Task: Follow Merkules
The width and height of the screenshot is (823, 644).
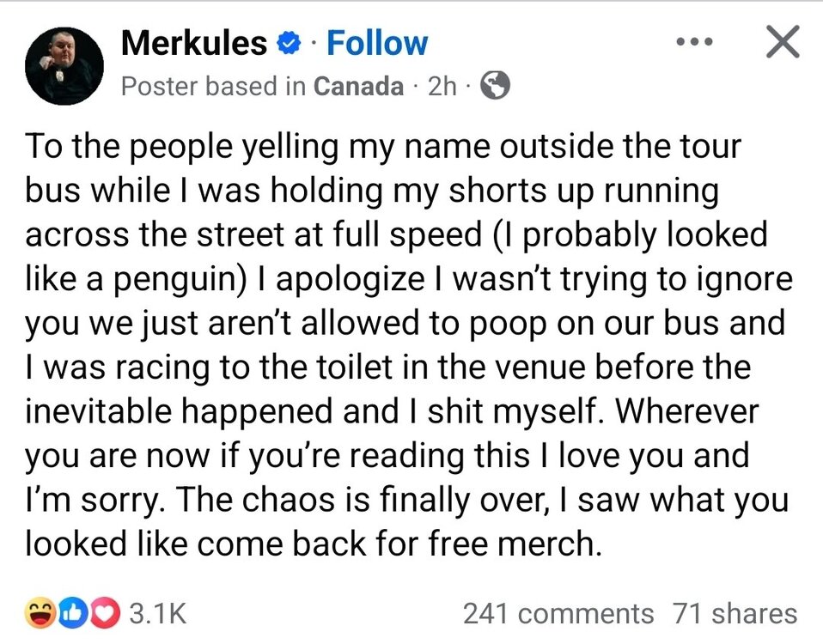Action: [x=377, y=43]
